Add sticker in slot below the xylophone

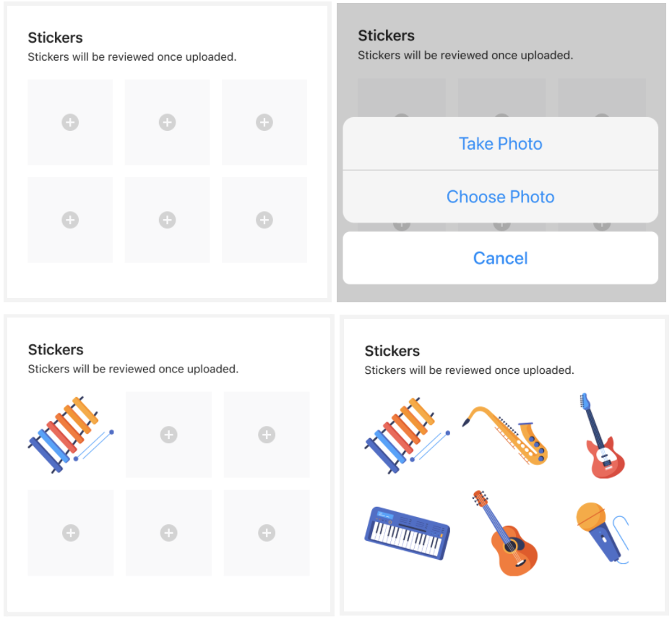71,533
